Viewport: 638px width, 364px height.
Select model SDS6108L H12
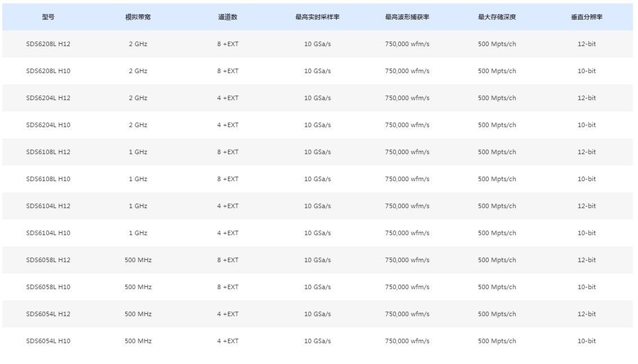click(48, 152)
